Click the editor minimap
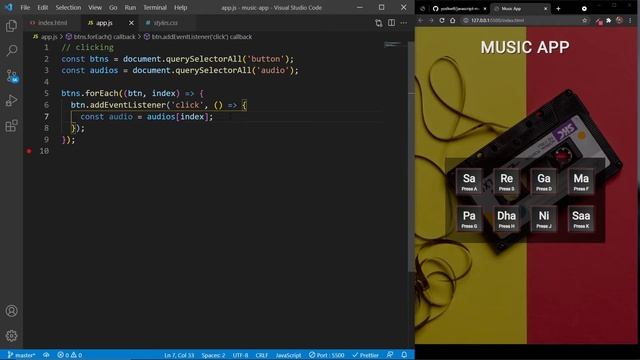The width and height of the screenshot is (640, 360). [x=392, y=44]
